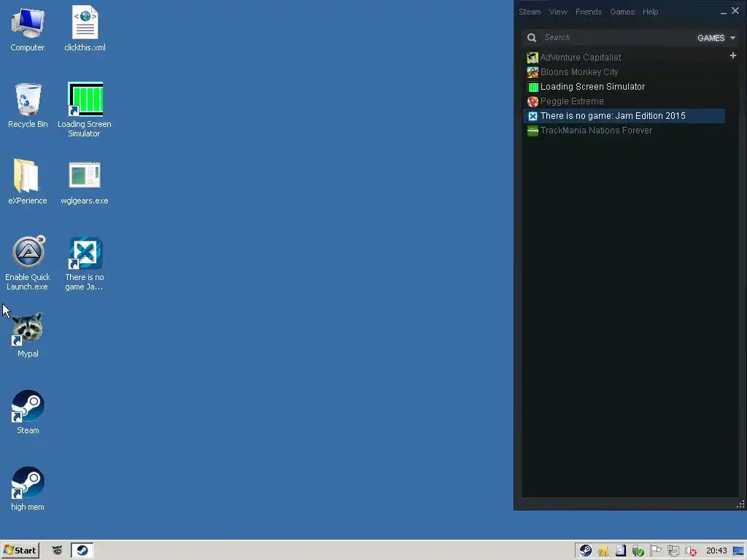Open the Help menu in Steam
Viewport: 747px width, 560px height.
coord(650,12)
